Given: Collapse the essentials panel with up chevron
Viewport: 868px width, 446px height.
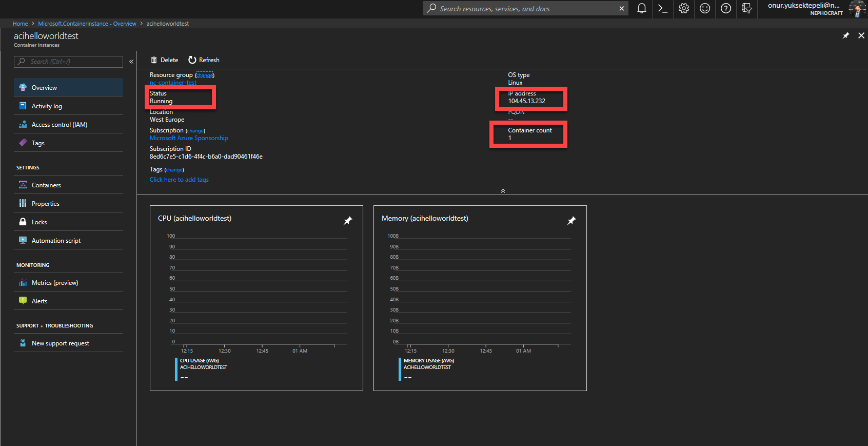Looking at the screenshot, I should [503, 191].
